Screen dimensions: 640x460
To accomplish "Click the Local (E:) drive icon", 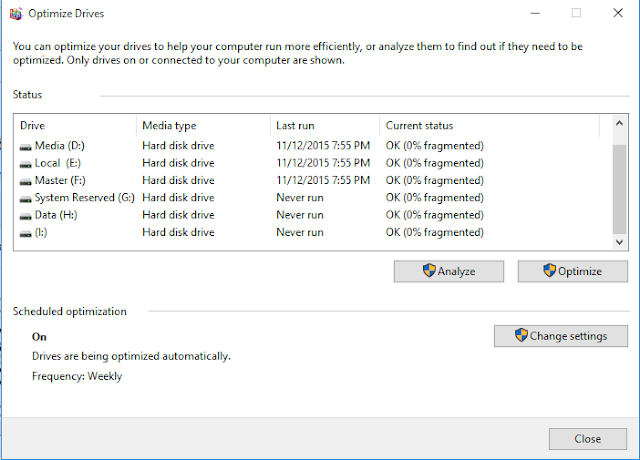I will point(26,163).
